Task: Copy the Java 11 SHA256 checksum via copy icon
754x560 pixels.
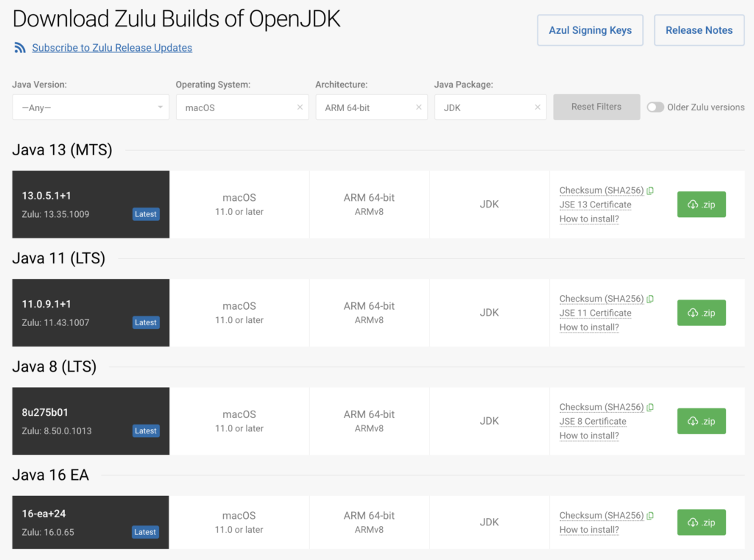Action: coord(650,299)
